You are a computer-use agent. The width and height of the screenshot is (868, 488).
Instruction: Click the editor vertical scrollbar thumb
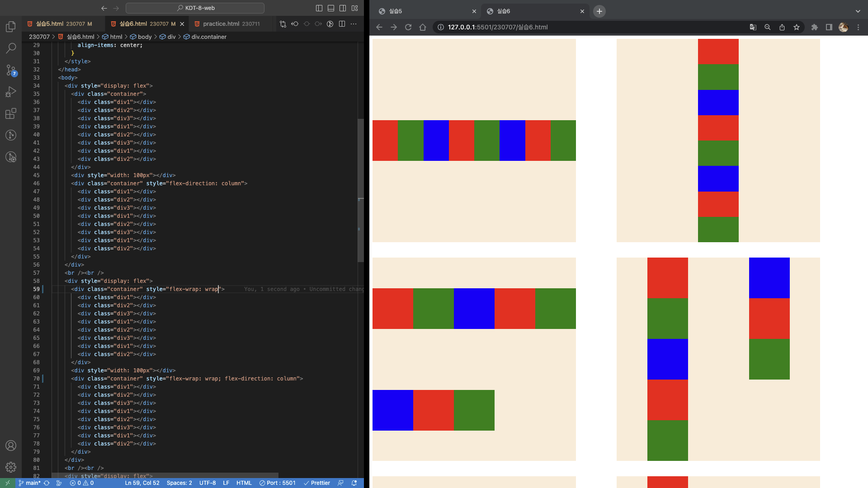point(360,190)
